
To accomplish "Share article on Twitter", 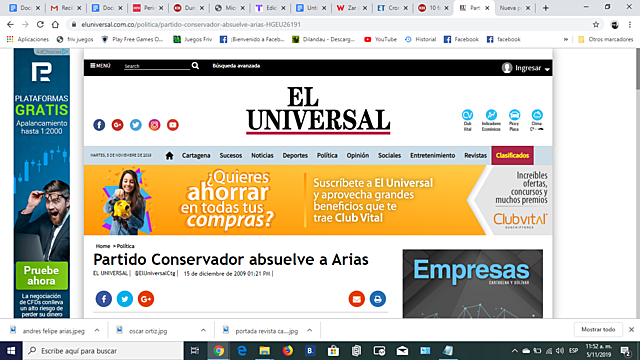I will [125, 299].
